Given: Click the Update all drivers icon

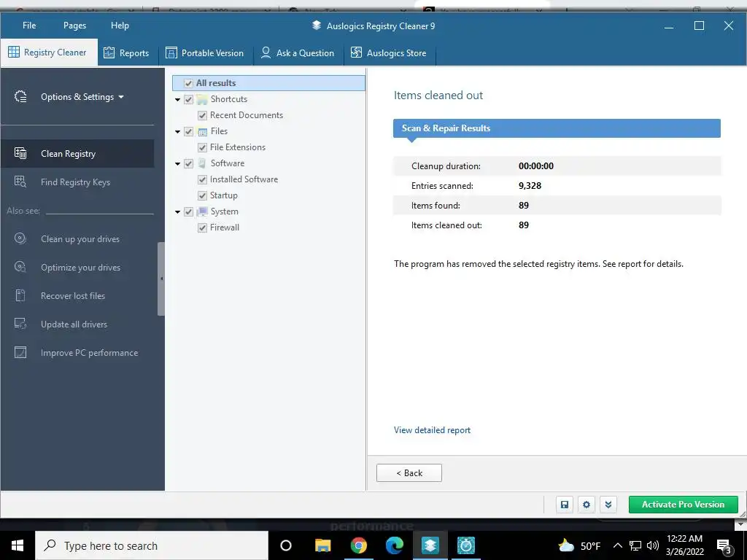Looking at the screenshot, I should click(x=20, y=324).
